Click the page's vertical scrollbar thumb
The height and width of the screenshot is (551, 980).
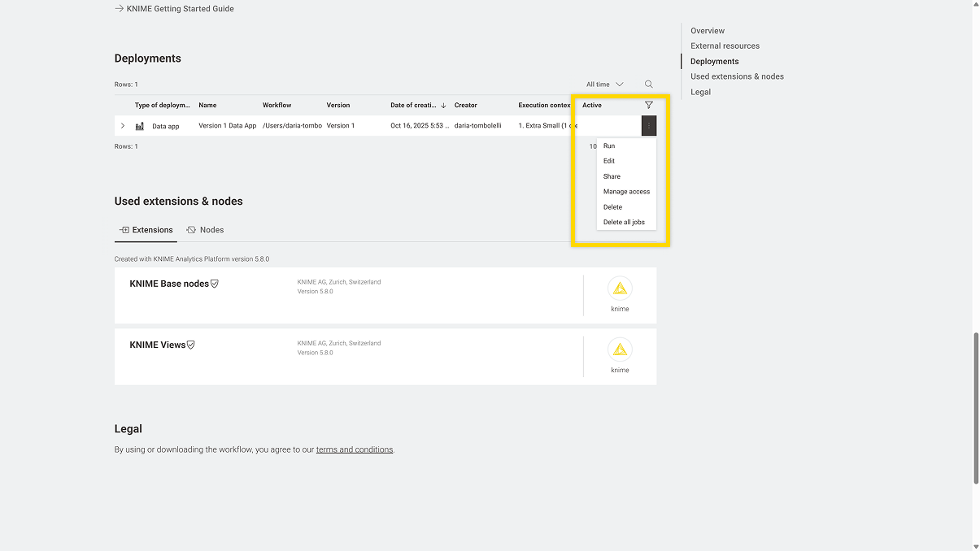(x=975, y=408)
